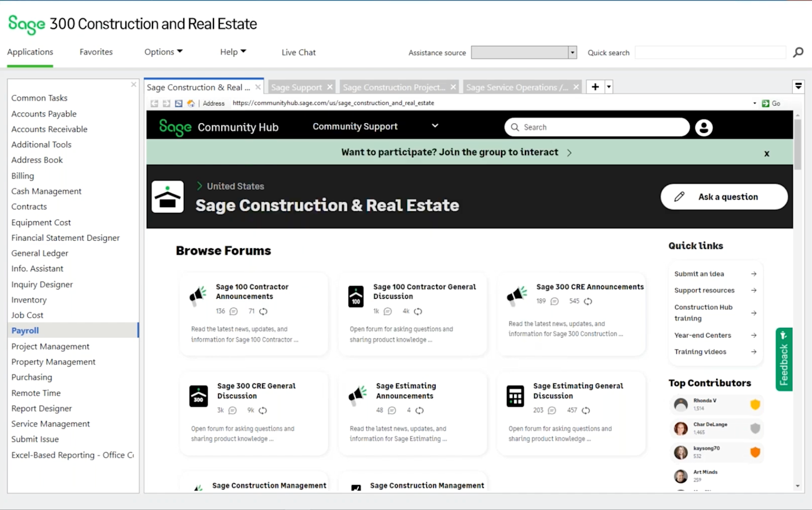Click Char DeLange gray shield badge

point(755,428)
